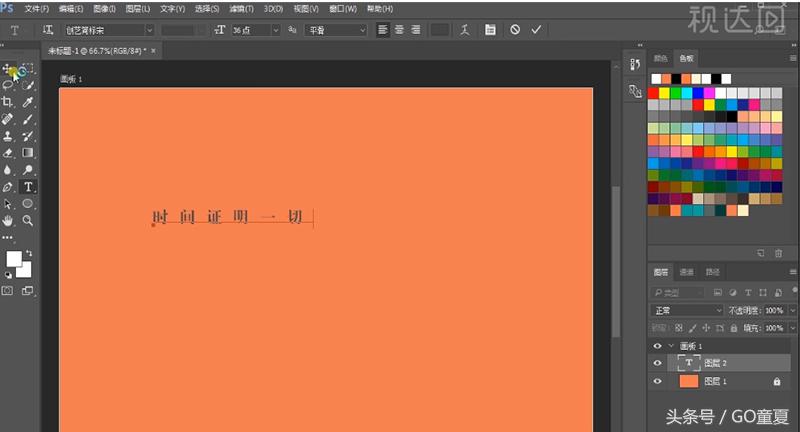Image resolution: width=800 pixels, height=432 pixels.
Task: Select the Brush tool
Action: coord(28,119)
